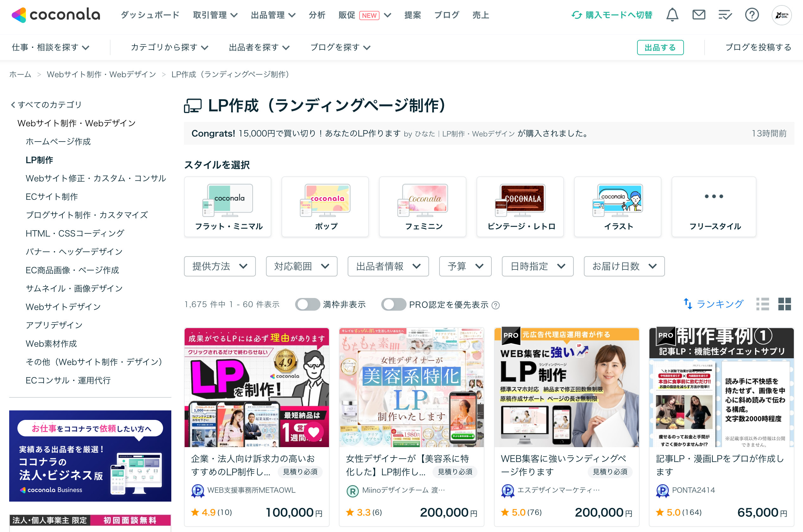Open the お届け日数 filter dropdown

point(624,266)
